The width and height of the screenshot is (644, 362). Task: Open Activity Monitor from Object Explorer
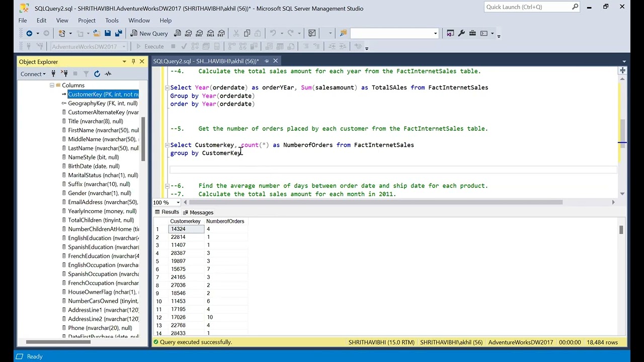pyautogui.click(x=108, y=74)
